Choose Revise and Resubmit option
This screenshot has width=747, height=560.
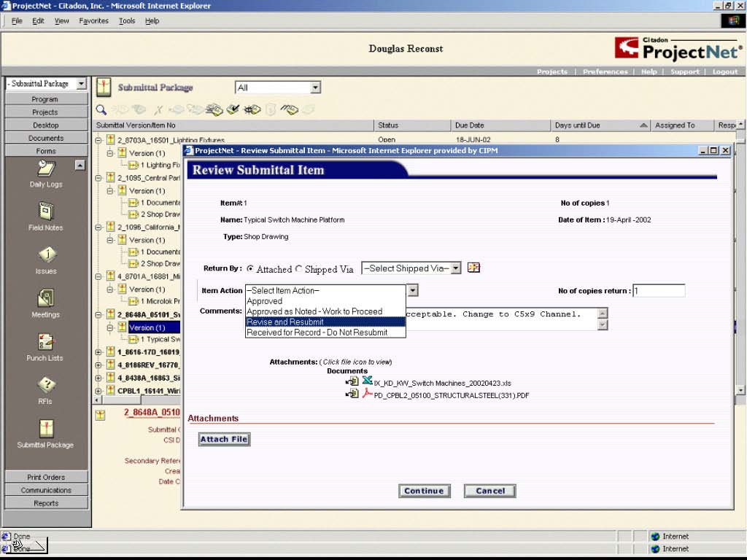[325, 322]
